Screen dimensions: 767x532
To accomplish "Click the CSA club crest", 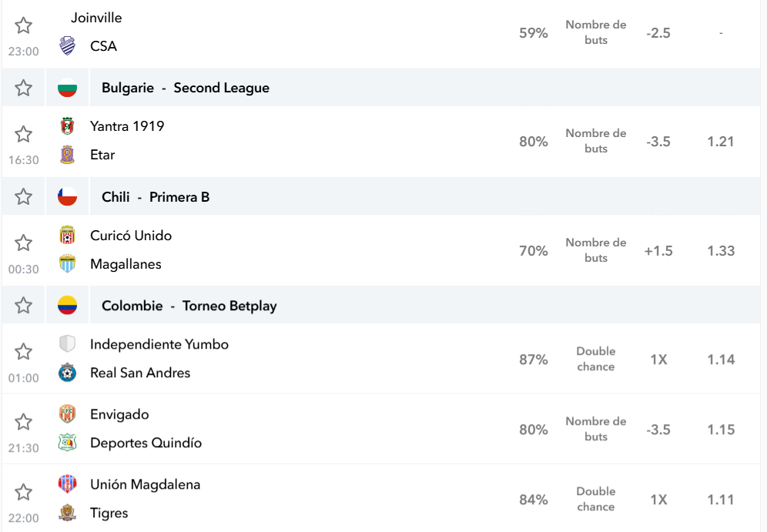I will click(68, 46).
